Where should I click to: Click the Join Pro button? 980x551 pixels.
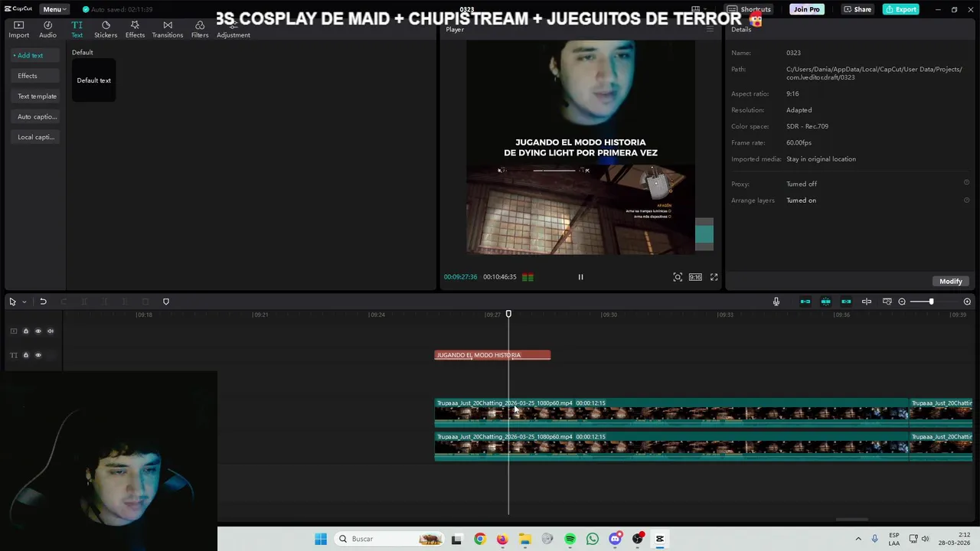tap(806, 9)
